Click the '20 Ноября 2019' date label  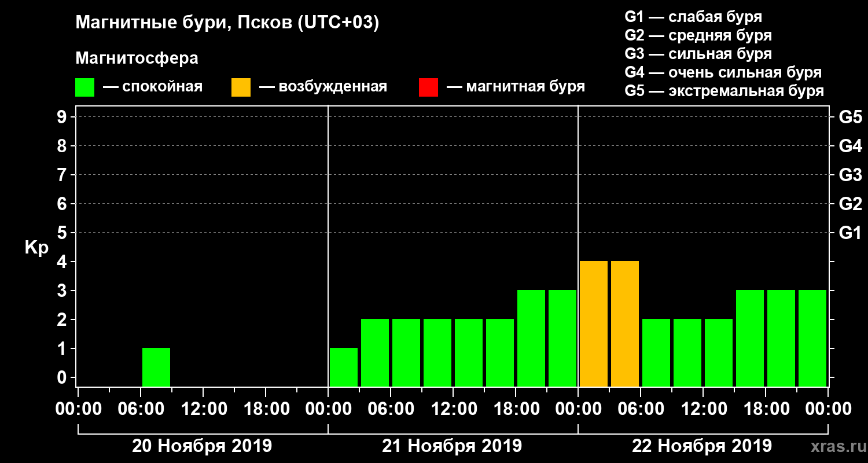pos(202,446)
